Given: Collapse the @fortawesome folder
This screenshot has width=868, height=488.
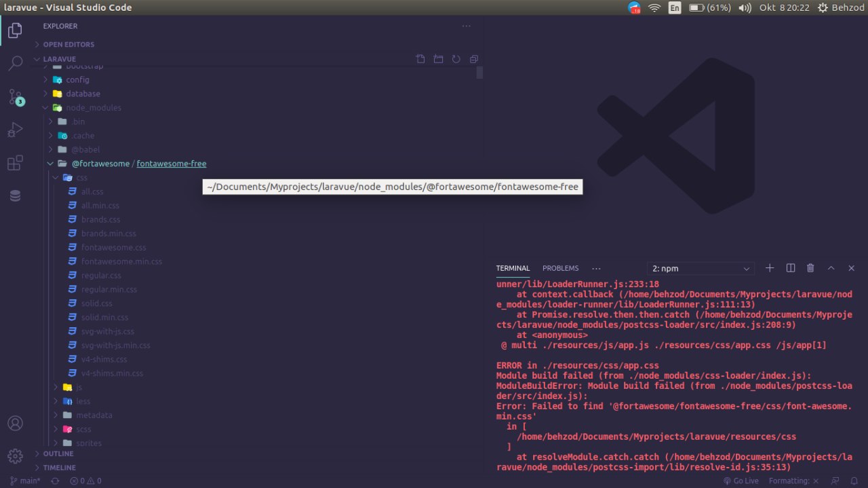Looking at the screenshot, I should [x=100, y=164].
